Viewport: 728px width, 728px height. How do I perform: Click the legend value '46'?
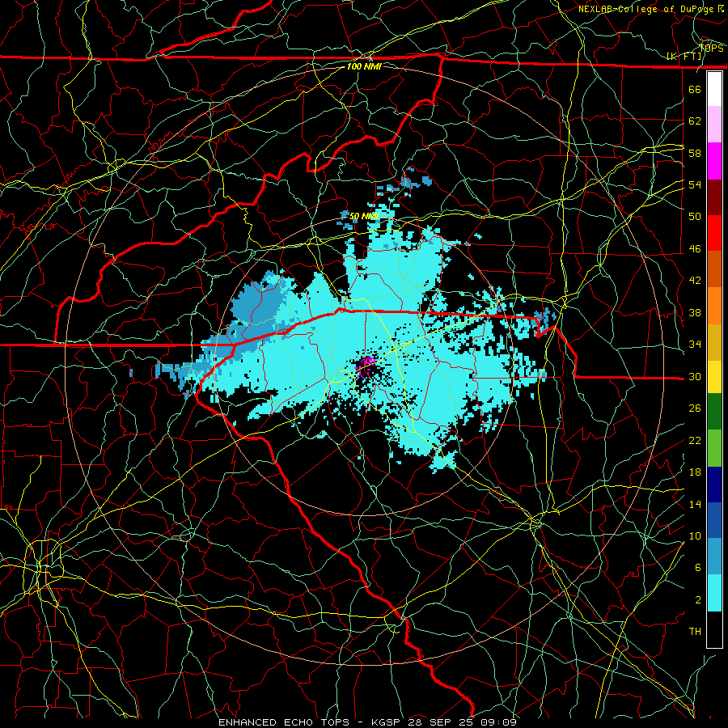(x=695, y=249)
